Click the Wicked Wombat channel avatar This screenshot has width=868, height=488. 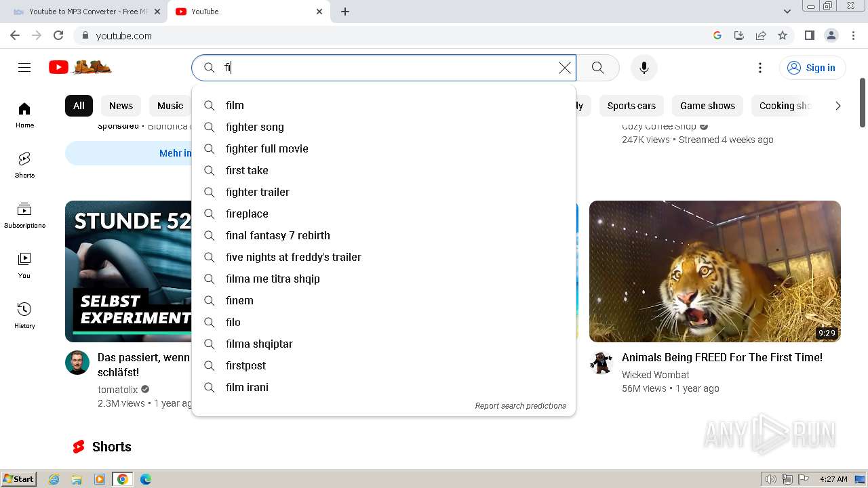click(x=601, y=363)
